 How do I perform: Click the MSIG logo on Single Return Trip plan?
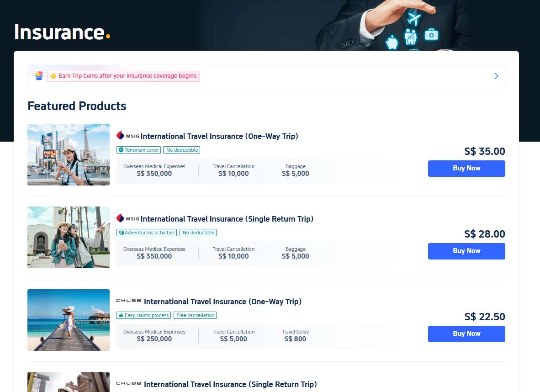(127, 218)
